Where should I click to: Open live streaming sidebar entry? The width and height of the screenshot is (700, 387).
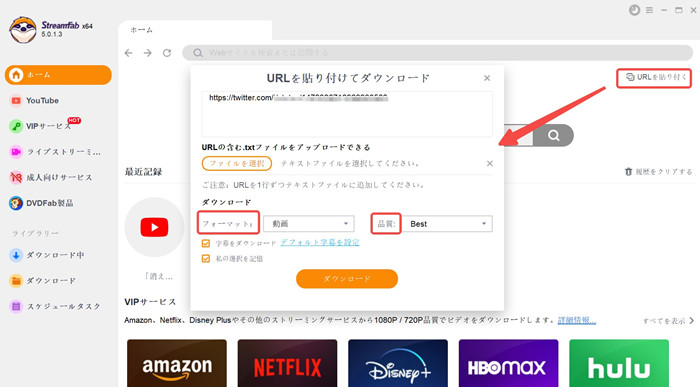55,152
